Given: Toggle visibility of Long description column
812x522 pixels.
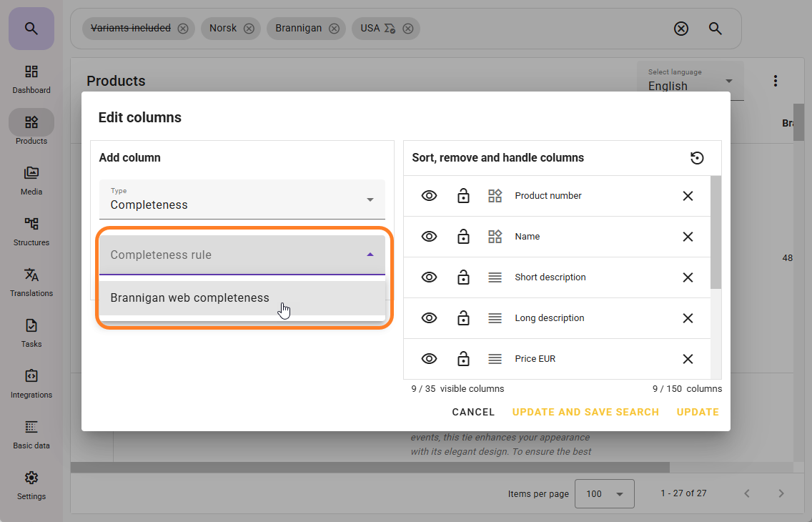Looking at the screenshot, I should tap(429, 318).
